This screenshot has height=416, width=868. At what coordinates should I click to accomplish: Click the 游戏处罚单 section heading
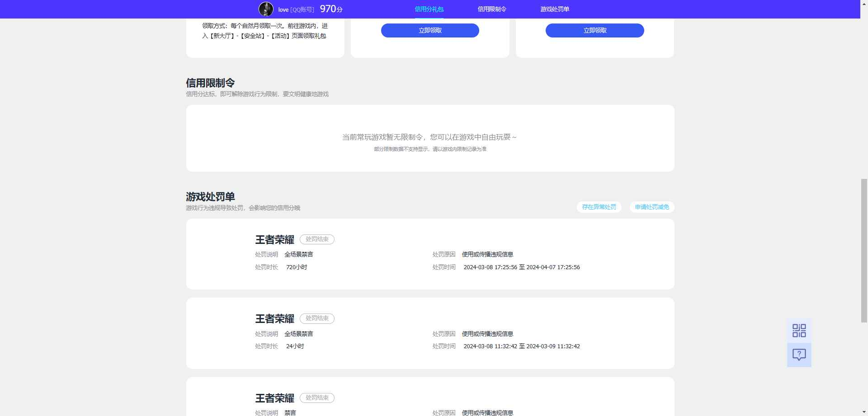coord(210,197)
